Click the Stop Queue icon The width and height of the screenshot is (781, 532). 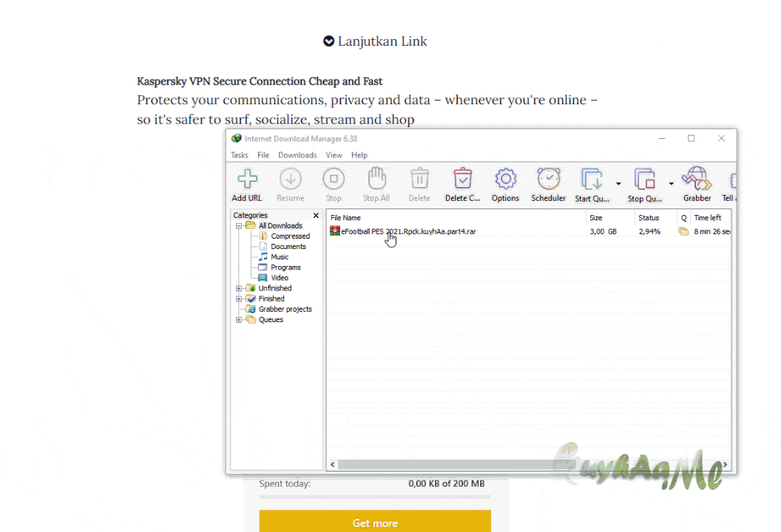pos(644,179)
